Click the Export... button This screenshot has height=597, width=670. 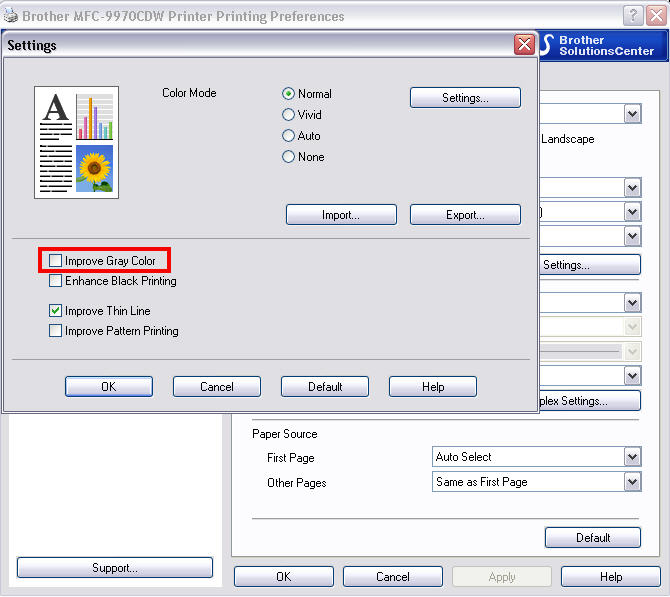[x=465, y=215]
